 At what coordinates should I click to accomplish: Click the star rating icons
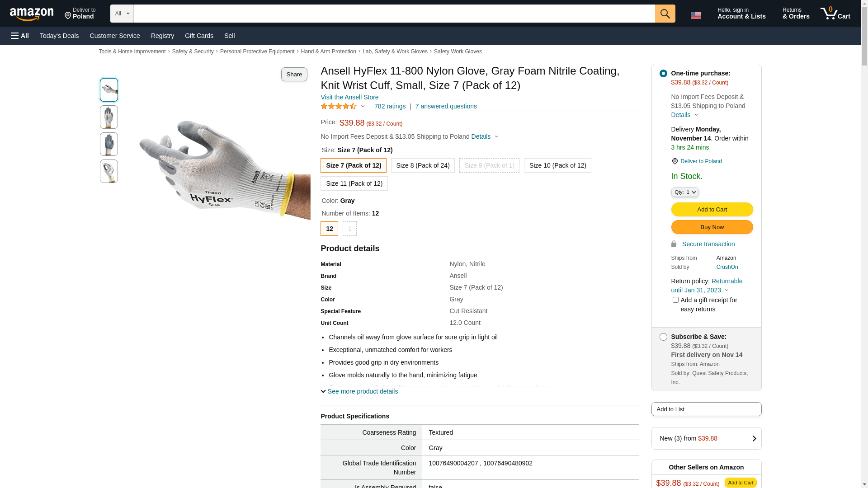pos(339,106)
